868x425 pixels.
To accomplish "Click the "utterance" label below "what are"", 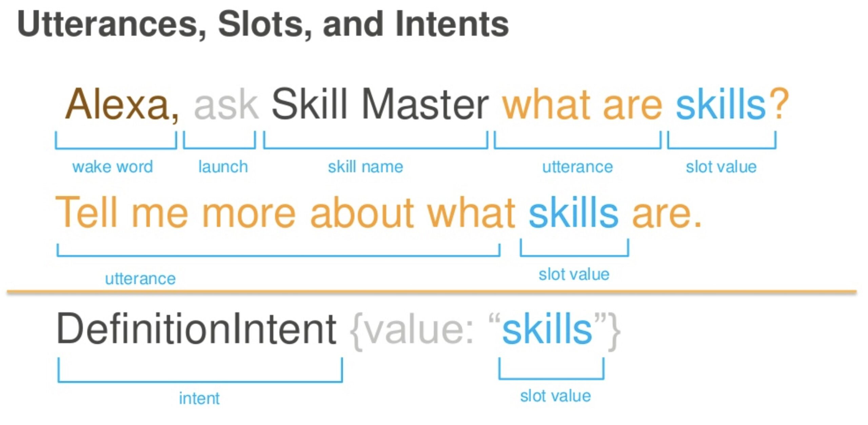I will tap(577, 167).
